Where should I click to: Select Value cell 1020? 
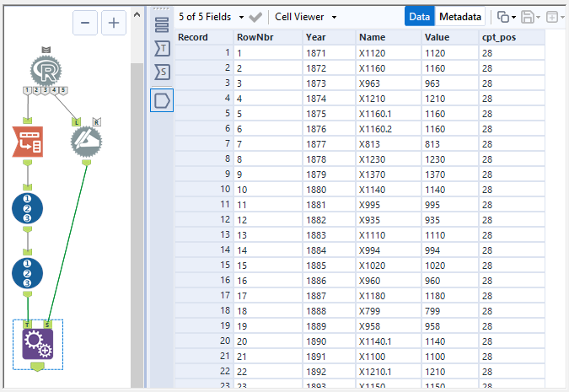coord(450,266)
